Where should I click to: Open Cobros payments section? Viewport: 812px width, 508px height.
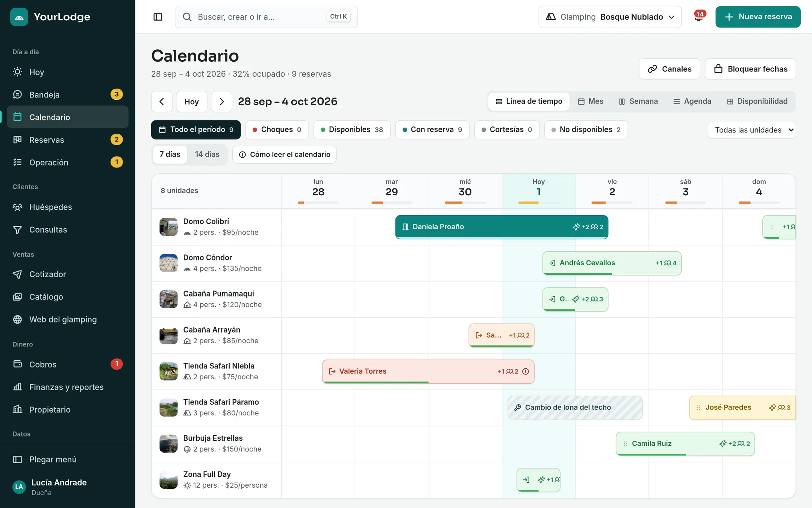[68, 364]
